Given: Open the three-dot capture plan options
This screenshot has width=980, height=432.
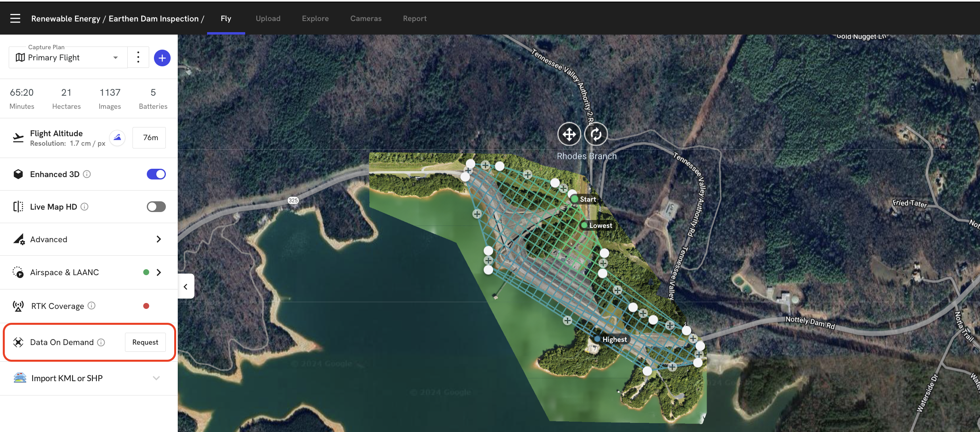Looking at the screenshot, I should (138, 57).
